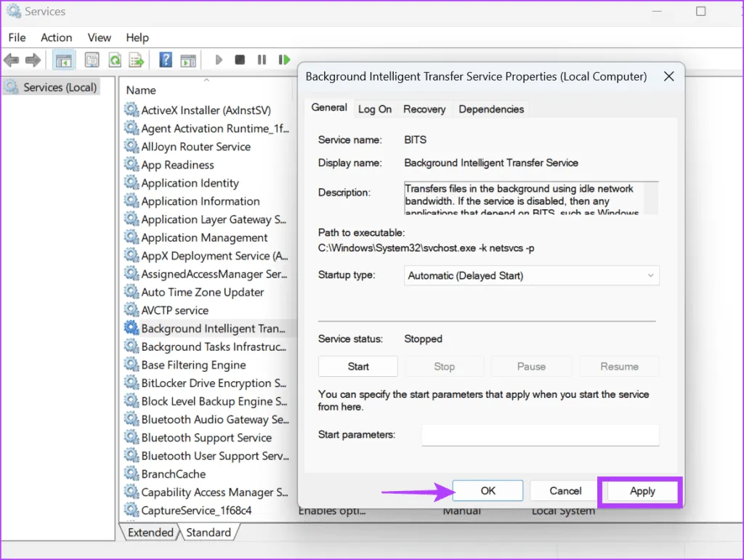The image size is (744, 560).
Task: Open the Startup type dropdown
Action: click(531, 276)
